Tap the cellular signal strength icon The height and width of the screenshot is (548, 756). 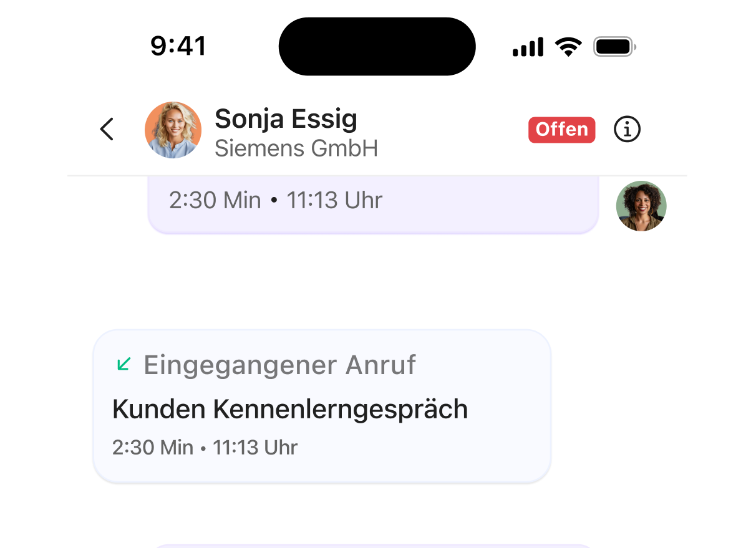click(x=528, y=46)
